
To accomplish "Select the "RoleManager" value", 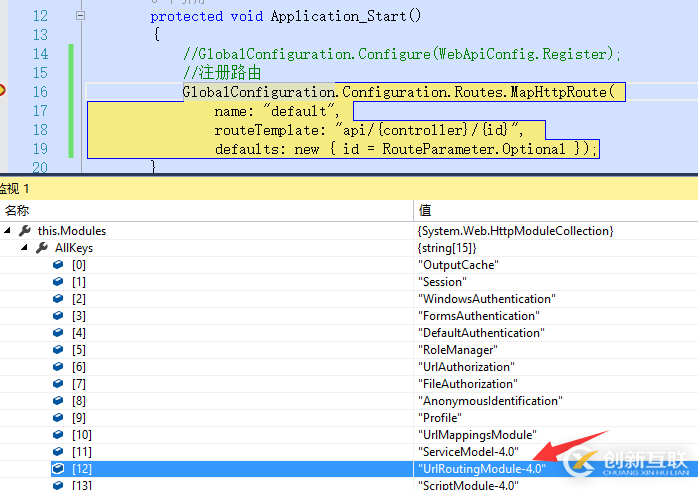I will pyautogui.click(x=458, y=350).
